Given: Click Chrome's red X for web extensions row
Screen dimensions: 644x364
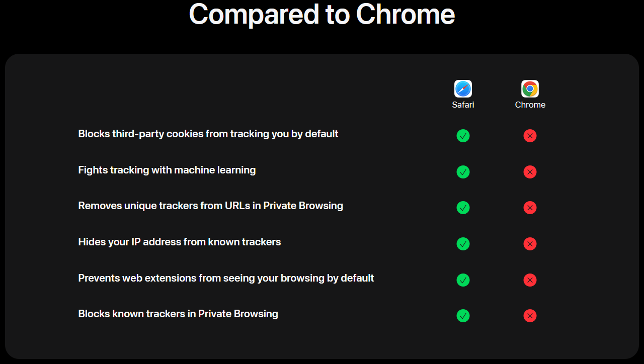Looking at the screenshot, I should click(x=530, y=280).
